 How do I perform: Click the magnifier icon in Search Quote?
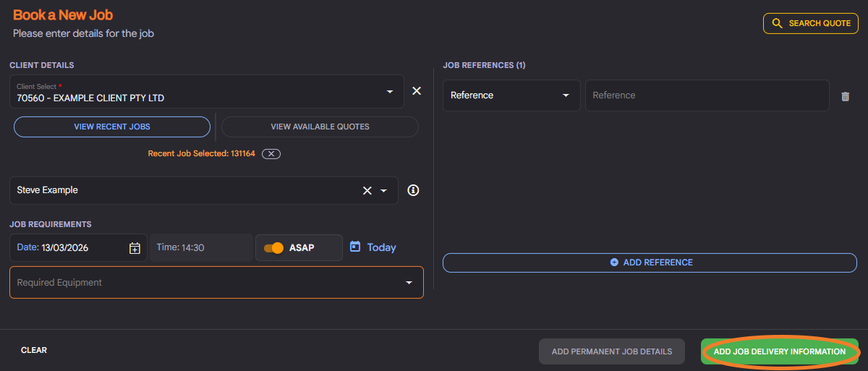point(778,23)
